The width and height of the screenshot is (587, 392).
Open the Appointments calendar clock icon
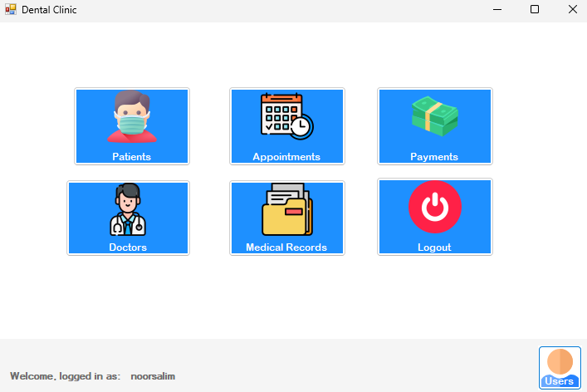coord(287,116)
